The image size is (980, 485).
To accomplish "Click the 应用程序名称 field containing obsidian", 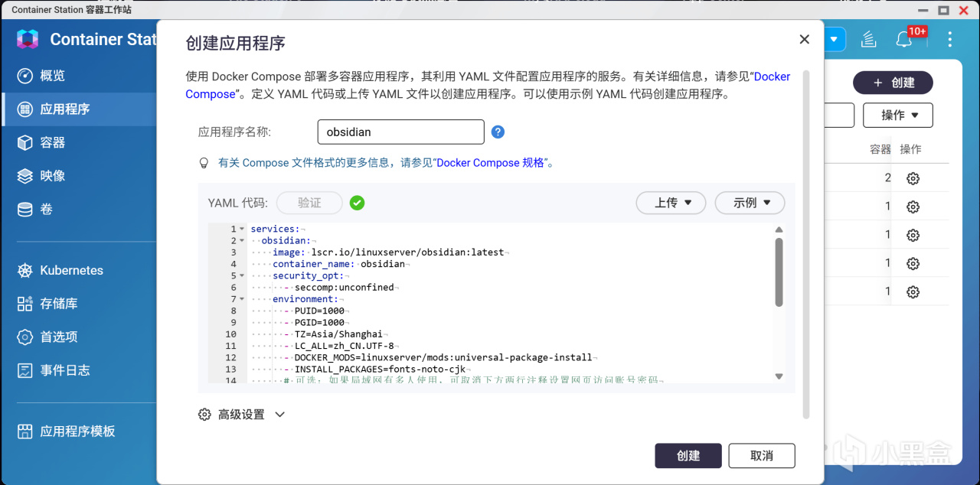I will pyautogui.click(x=401, y=132).
